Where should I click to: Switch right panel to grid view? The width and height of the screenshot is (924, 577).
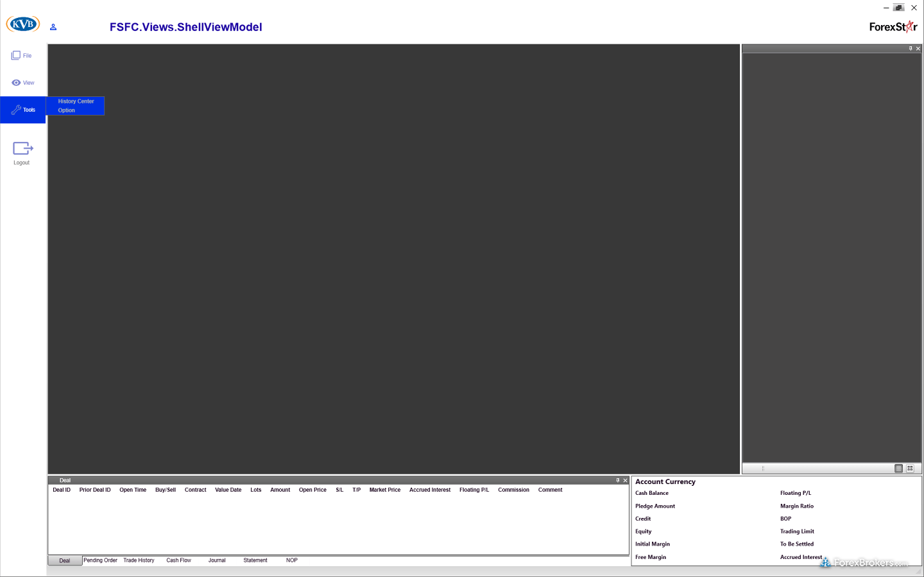pyautogui.click(x=910, y=469)
